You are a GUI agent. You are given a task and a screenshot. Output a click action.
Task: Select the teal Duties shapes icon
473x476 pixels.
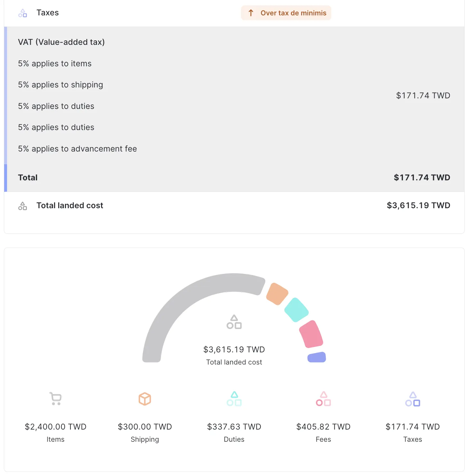[x=234, y=399]
